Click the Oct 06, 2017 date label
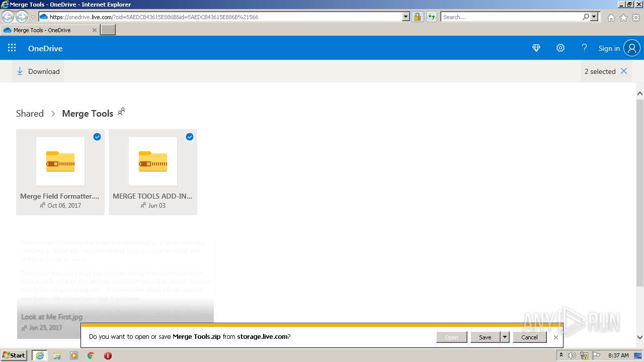 pyautogui.click(x=64, y=205)
